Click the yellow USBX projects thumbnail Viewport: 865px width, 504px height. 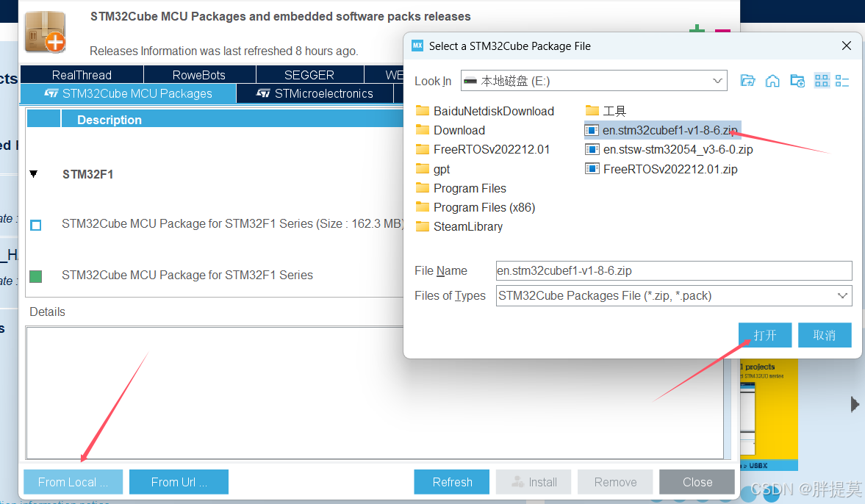tap(769, 414)
